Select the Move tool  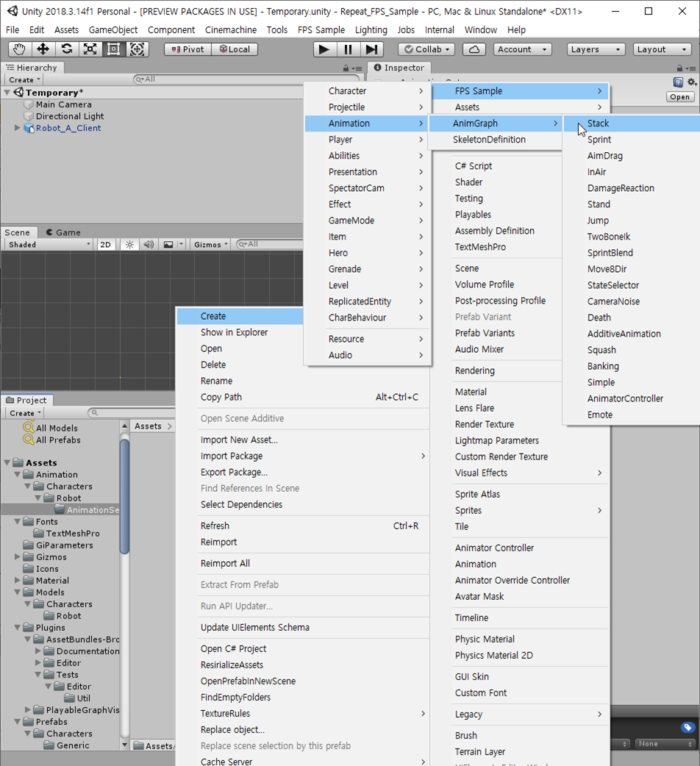click(x=43, y=49)
